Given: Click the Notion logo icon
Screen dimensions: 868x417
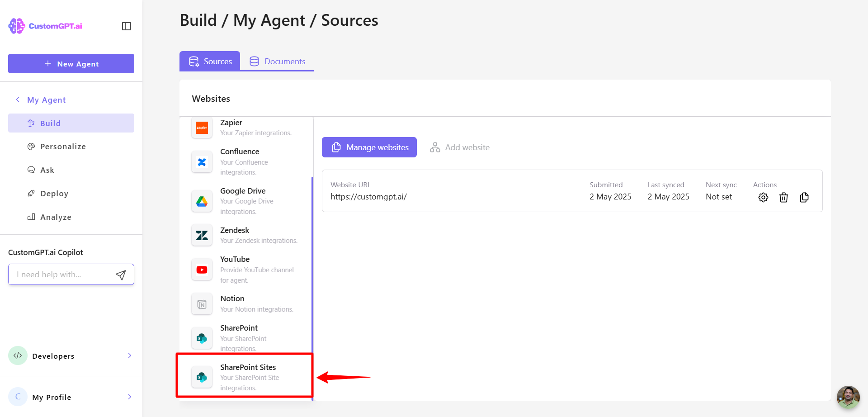Looking at the screenshot, I should pos(202,304).
